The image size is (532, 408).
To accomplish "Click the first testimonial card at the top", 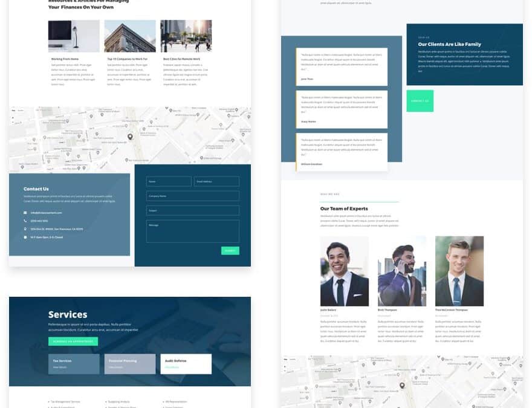I will click(x=342, y=67).
